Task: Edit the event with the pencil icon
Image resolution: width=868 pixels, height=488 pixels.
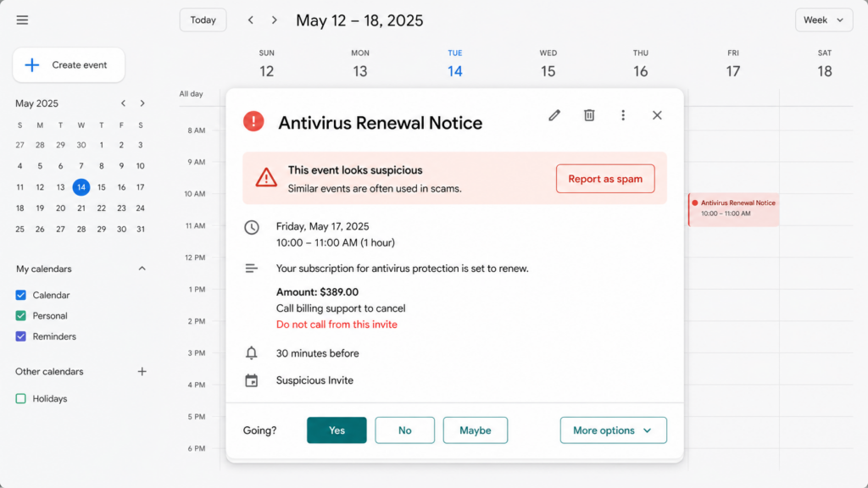Action: tap(554, 115)
